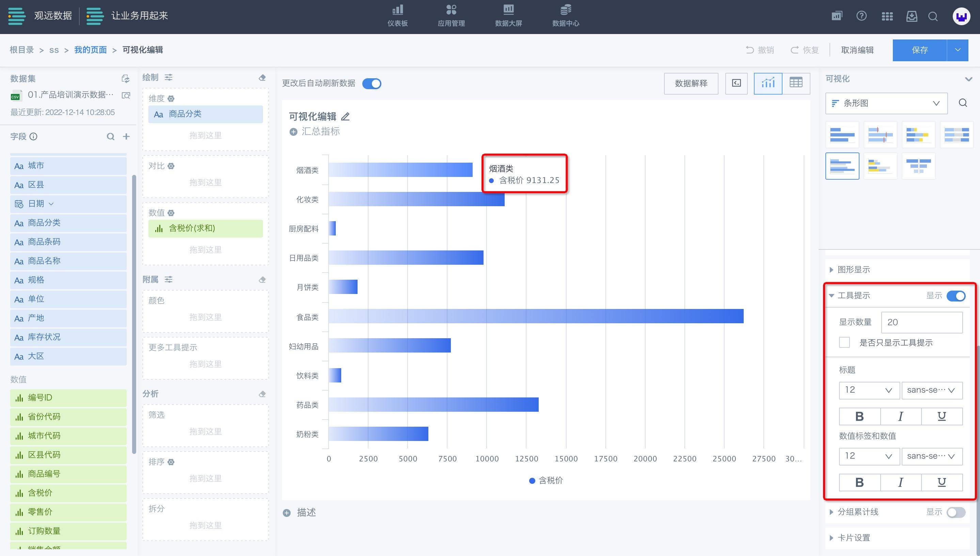This screenshot has height=556, width=980.
Task: Select the percentage stacked bar thumbnail
Action: 956,135
